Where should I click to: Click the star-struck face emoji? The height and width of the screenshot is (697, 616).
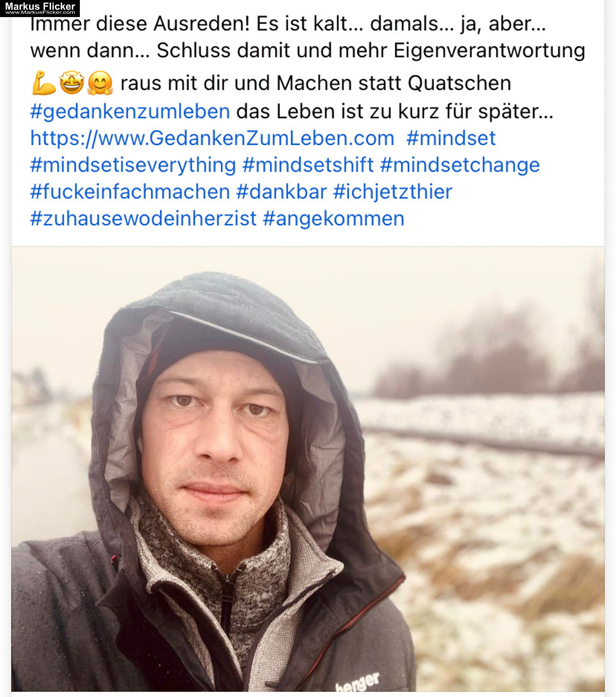pos(72,83)
